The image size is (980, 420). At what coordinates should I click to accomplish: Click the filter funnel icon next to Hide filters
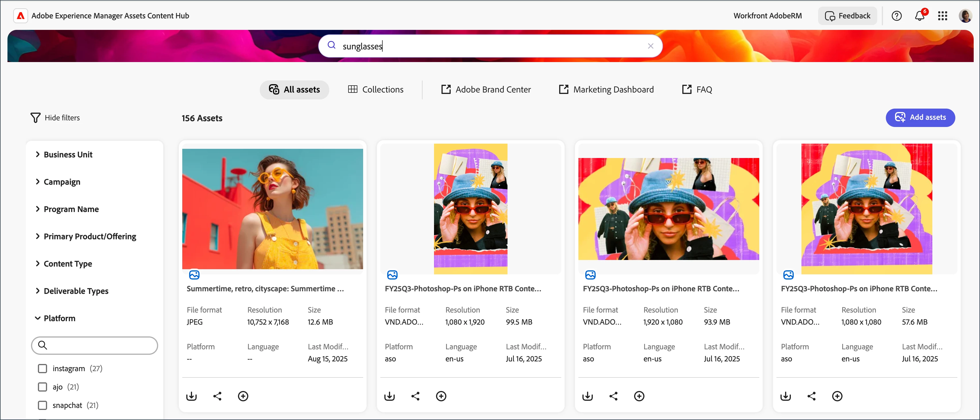tap(35, 118)
